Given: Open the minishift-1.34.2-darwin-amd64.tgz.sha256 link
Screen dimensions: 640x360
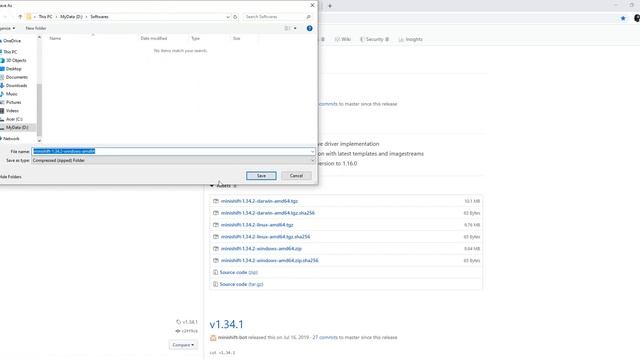Looking at the screenshot, I should tap(268, 213).
